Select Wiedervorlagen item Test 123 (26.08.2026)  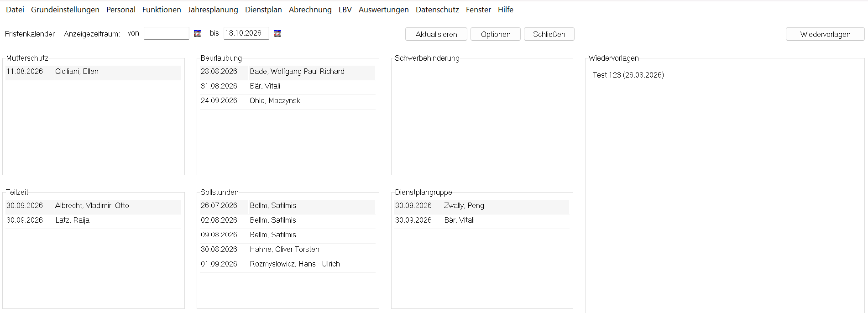(x=628, y=75)
